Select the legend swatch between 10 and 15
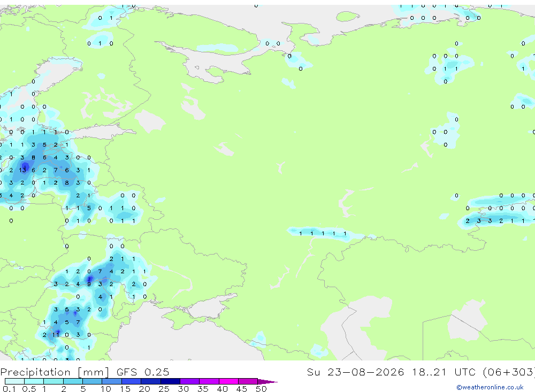Image resolution: width=535 pixels, height=392 pixels. (112, 381)
